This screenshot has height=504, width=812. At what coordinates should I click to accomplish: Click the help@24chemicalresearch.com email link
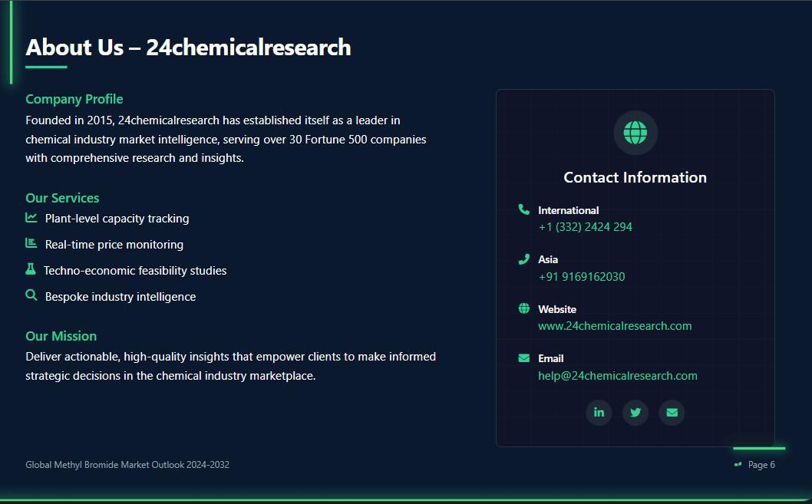click(x=618, y=376)
